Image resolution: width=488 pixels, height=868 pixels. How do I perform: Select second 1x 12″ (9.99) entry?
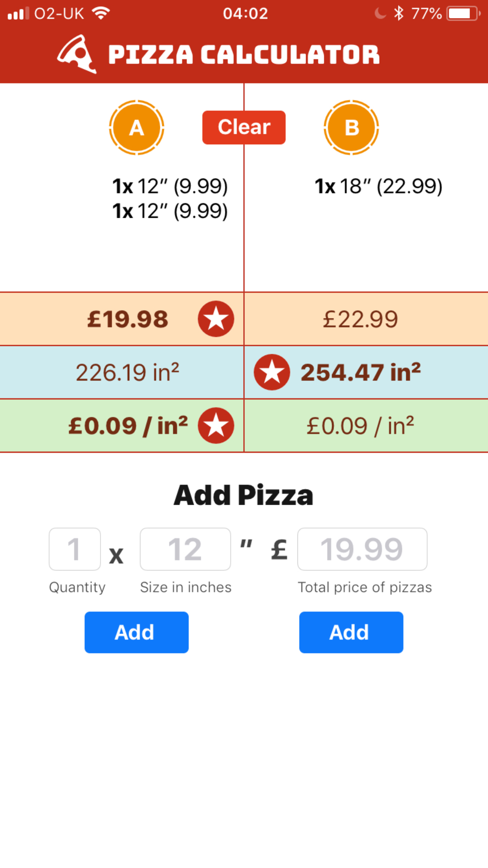(x=170, y=211)
